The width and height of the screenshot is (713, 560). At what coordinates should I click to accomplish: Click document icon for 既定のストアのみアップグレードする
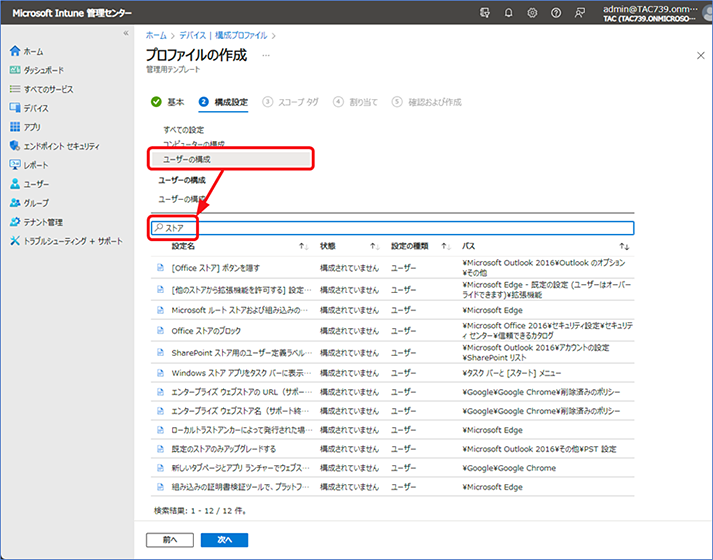click(160, 449)
